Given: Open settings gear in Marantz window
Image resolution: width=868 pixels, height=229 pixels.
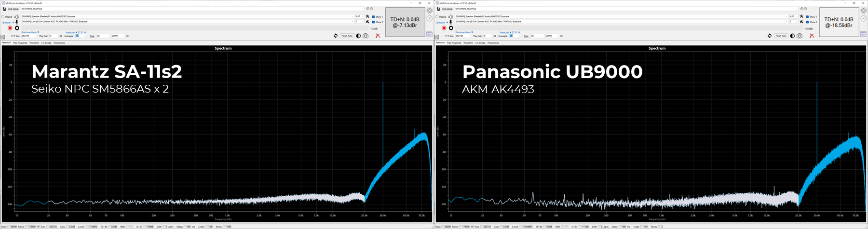Looking at the screenshot, I should pos(429,11).
